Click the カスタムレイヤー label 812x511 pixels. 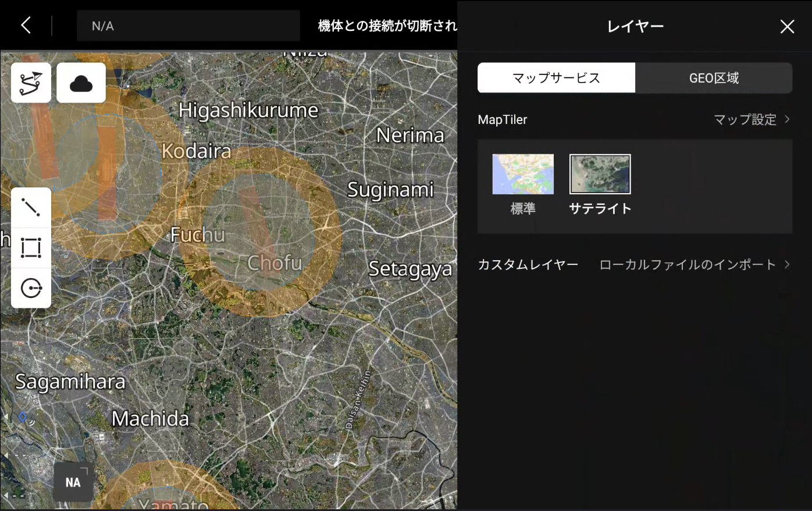pos(528,265)
